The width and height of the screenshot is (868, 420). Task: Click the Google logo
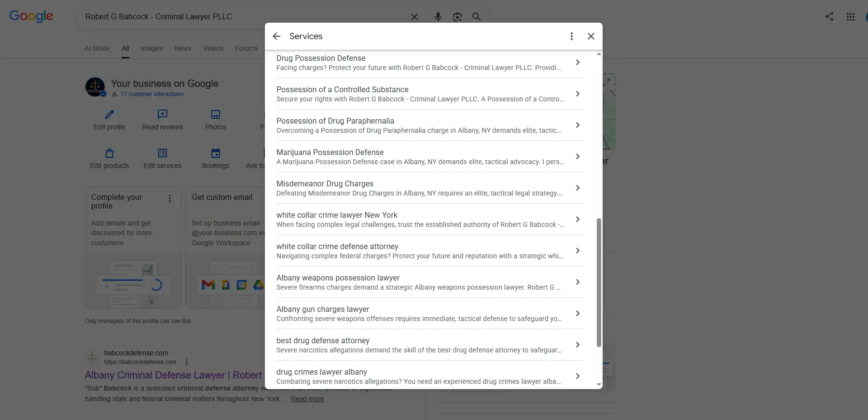[31, 16]
